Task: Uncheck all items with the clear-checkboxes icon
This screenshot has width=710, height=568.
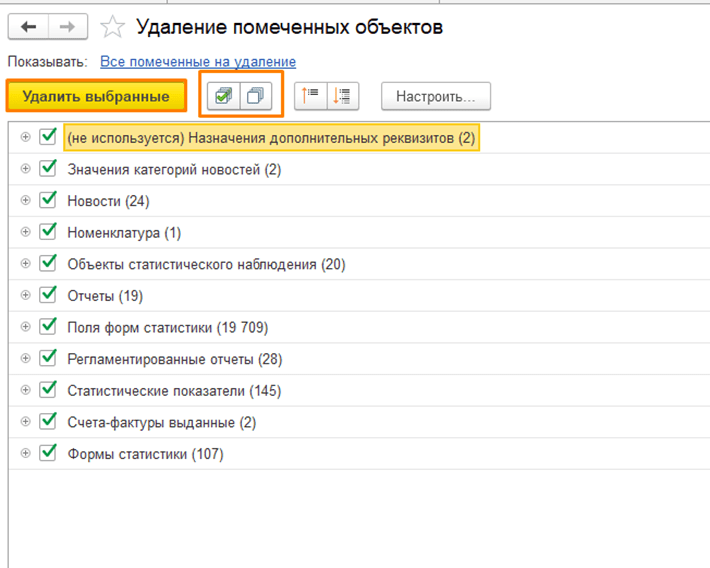Action: point(258,97)
